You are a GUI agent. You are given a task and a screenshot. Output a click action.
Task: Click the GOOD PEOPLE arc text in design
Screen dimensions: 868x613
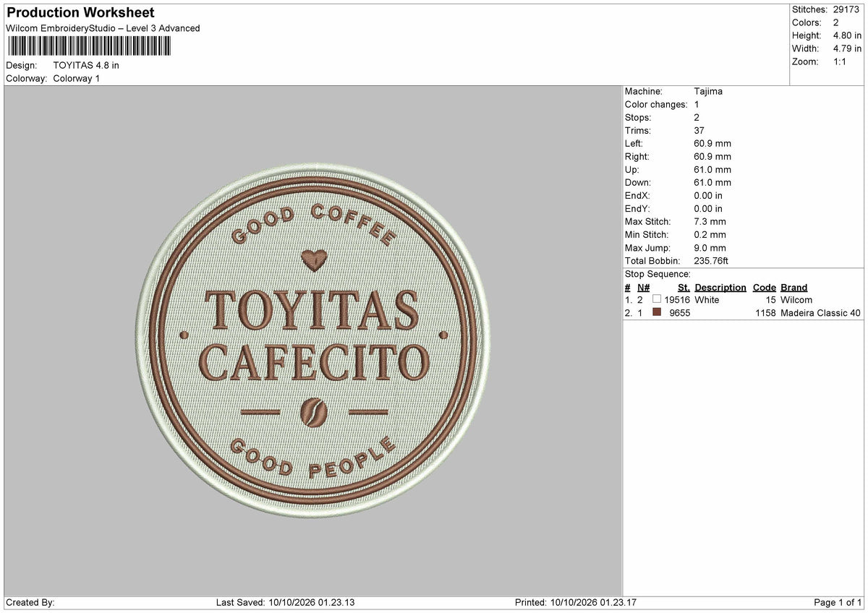pos(314,458)
